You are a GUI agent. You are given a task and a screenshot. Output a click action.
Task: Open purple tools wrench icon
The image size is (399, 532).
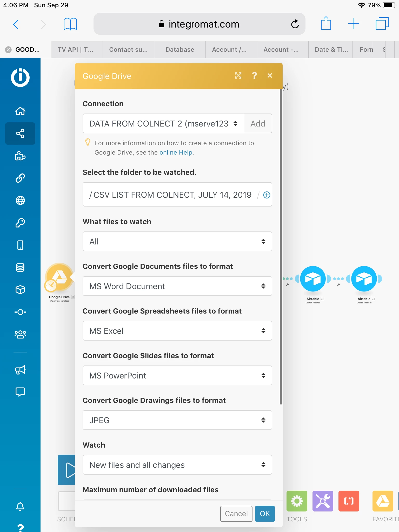[323, 501]
